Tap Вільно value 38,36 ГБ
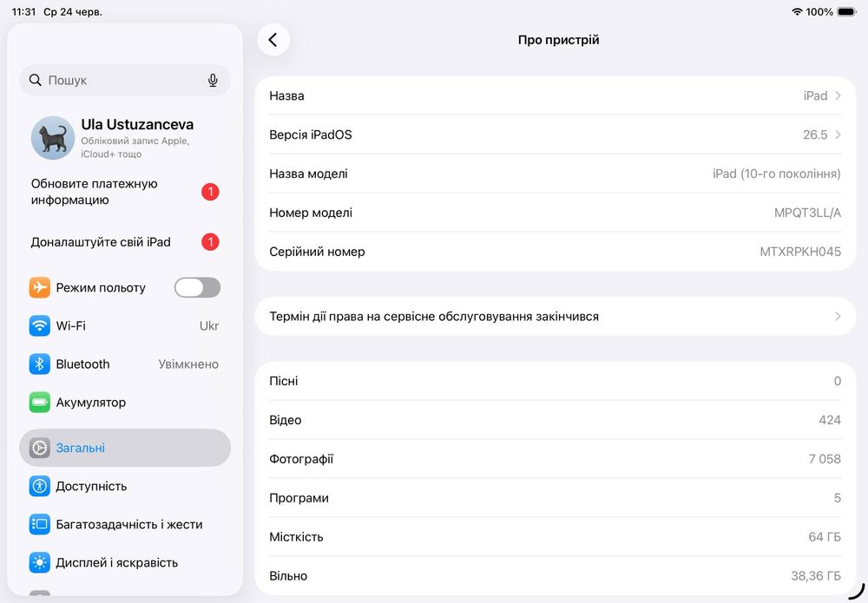This screenshot has width=868, height=603. 816,576
